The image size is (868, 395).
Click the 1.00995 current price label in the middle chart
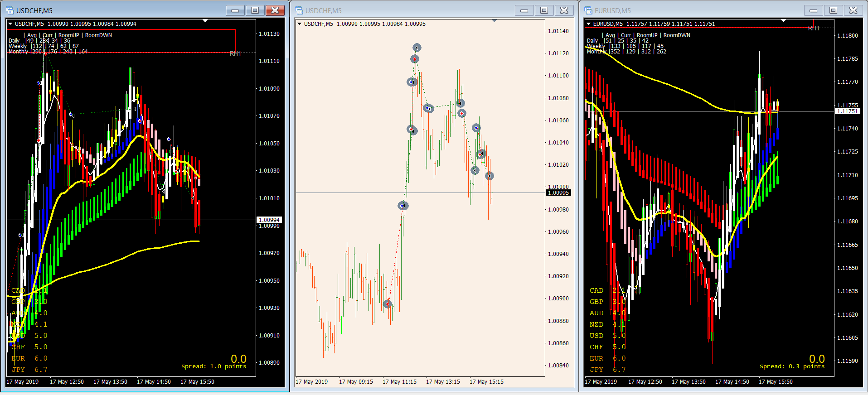[558, 193]
